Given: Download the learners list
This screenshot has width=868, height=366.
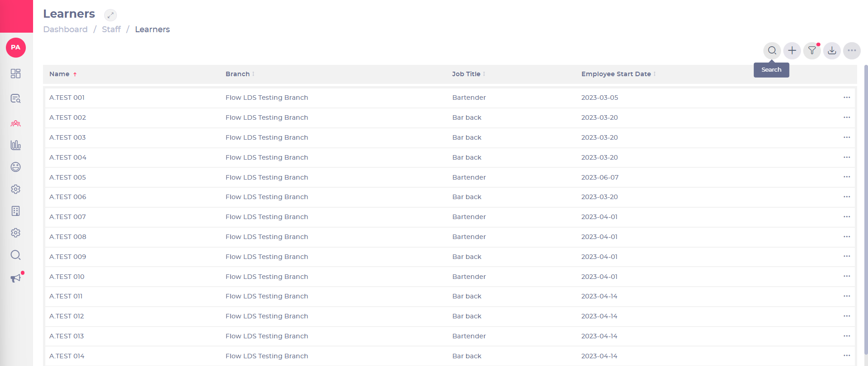Looking at the screenshot, I should coord(832,50).
